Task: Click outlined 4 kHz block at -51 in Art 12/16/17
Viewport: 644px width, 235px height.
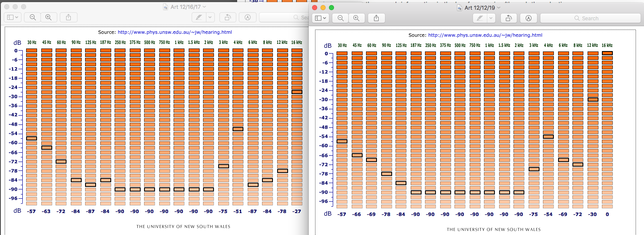Action: [x=238, y=129]
